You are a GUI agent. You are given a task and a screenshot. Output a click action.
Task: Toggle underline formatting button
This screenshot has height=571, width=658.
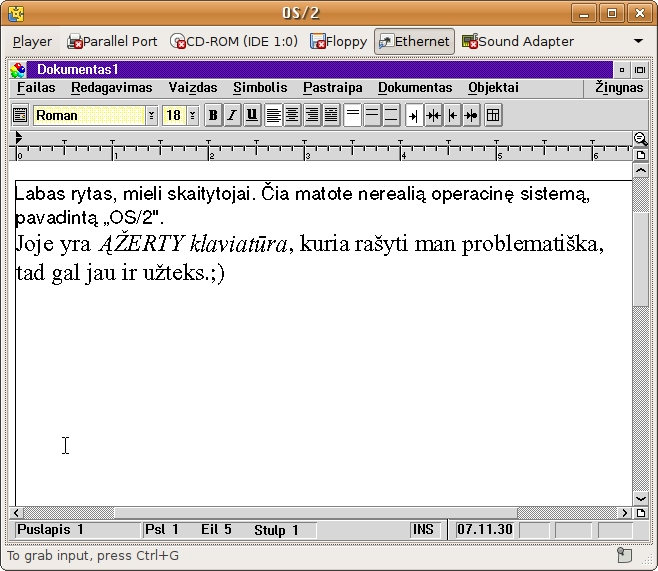click(251, 115)
